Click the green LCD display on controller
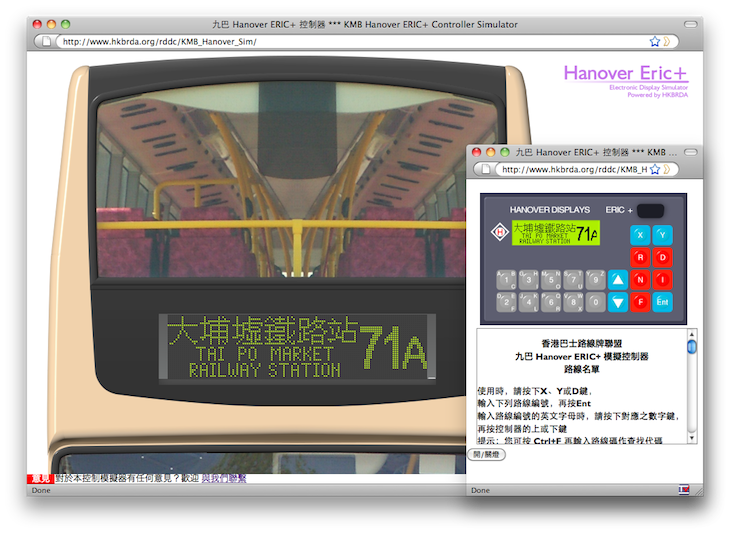The height and width of the screenshot is (533, 730). [555, 233]
